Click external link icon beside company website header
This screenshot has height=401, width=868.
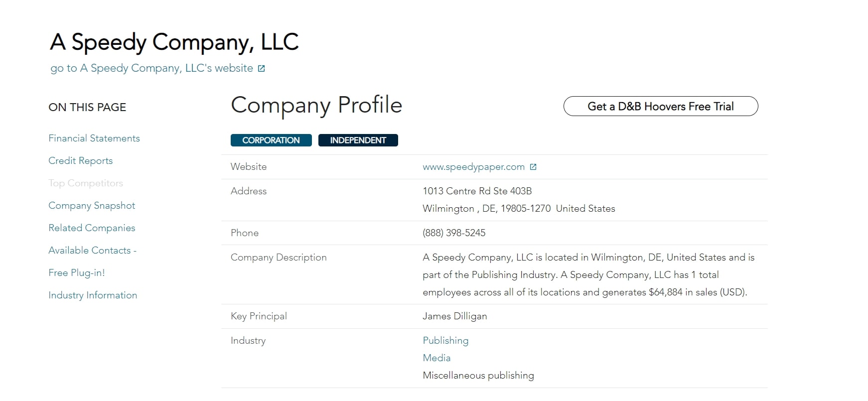point(261,69)
